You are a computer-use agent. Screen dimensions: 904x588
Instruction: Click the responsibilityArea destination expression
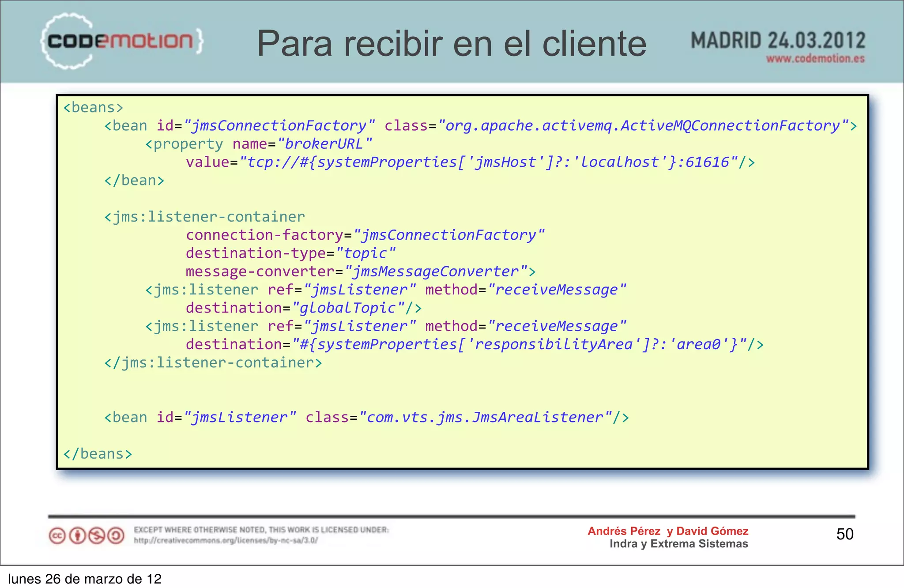tap(519, 344)
